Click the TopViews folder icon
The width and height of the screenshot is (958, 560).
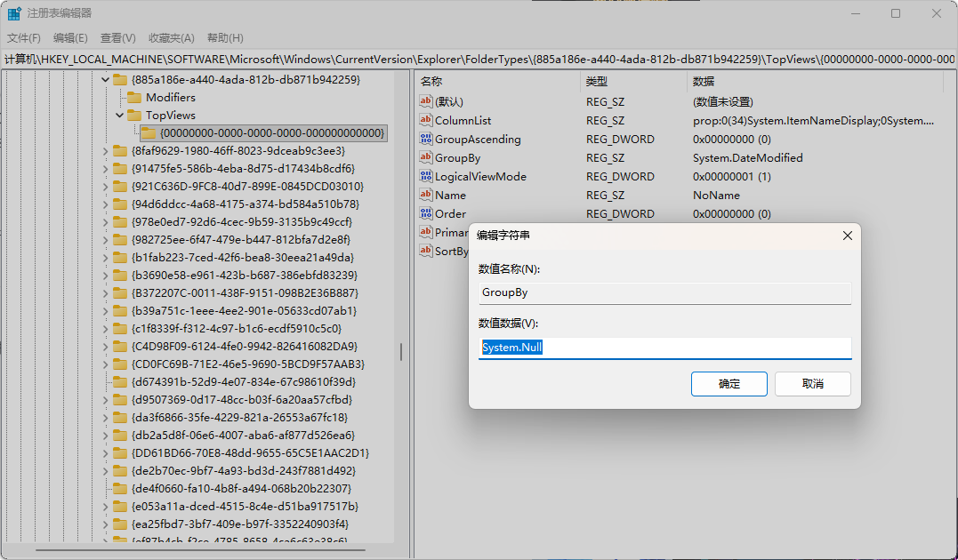[134, 115]
